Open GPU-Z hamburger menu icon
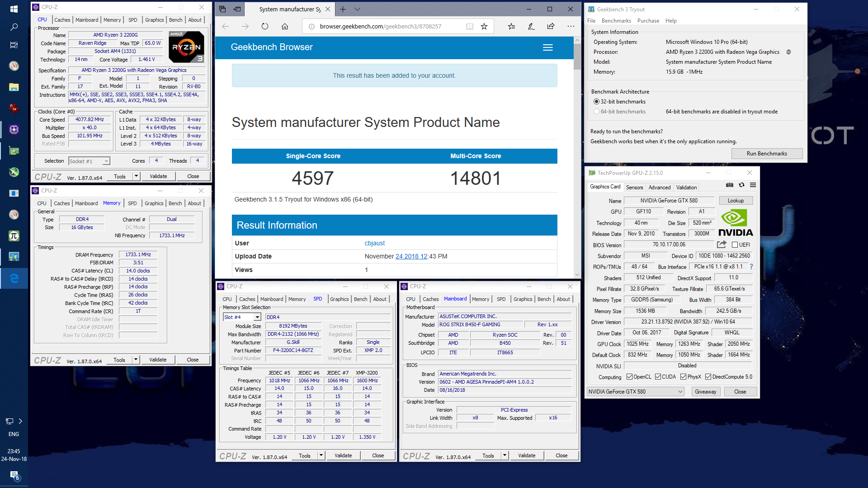 753,185
